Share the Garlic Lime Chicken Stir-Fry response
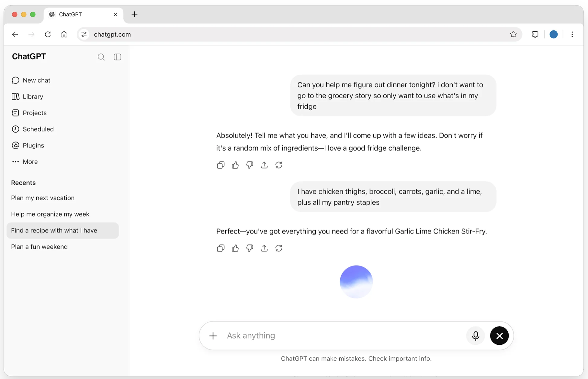Image resolution: width=588 pixels, height=379 pixels. (264, 248)
